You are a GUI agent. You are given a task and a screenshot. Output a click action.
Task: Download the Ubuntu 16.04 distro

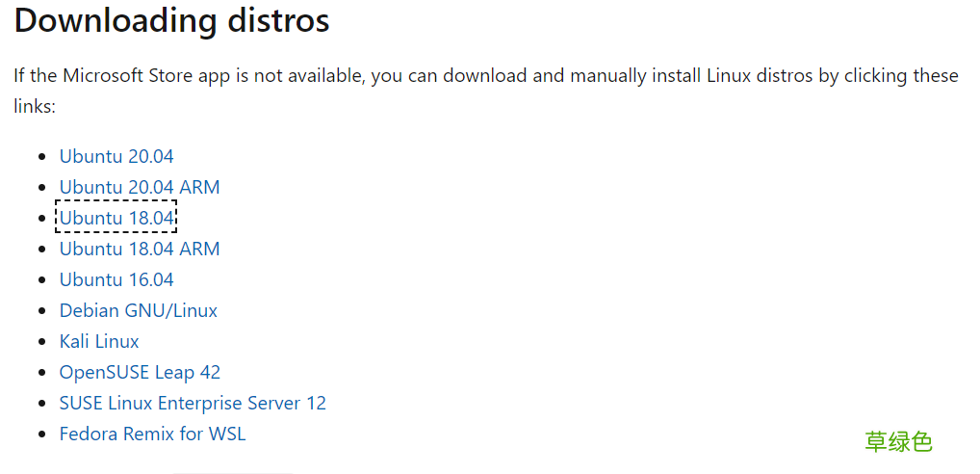click(x=116, y=279)
